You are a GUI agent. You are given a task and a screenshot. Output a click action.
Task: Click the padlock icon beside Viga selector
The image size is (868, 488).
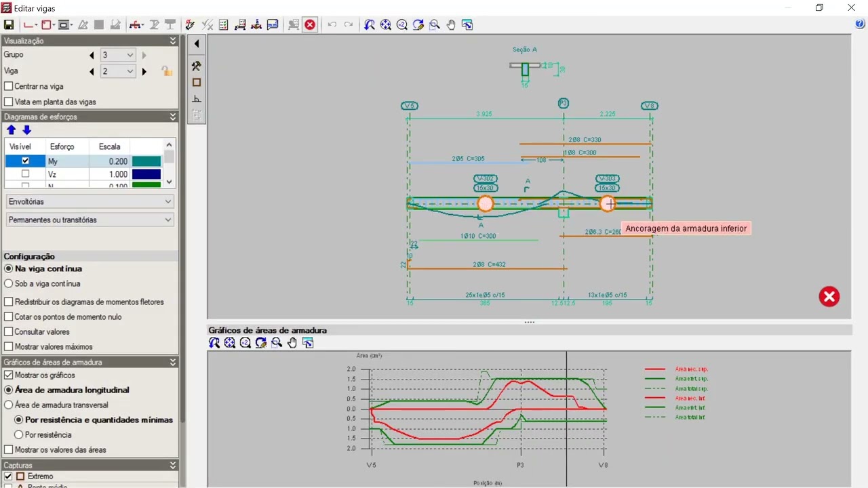[165, 70]
